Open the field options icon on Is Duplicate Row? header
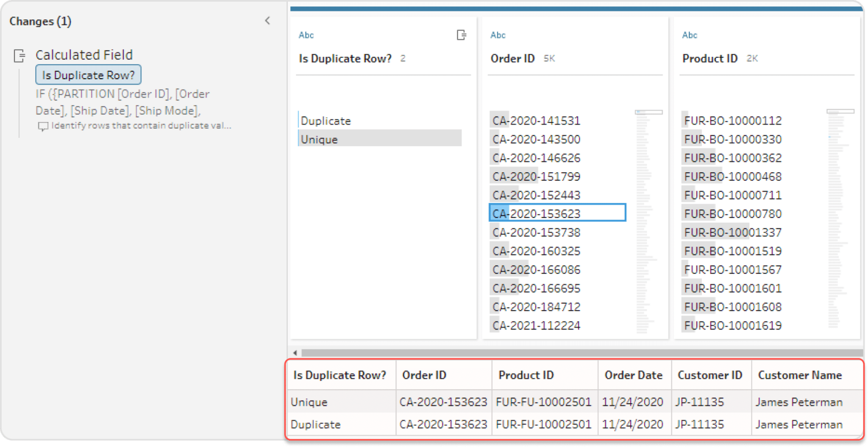Image resolution: width=868 pixels, height=447 pixels. [x=461, y=36]
